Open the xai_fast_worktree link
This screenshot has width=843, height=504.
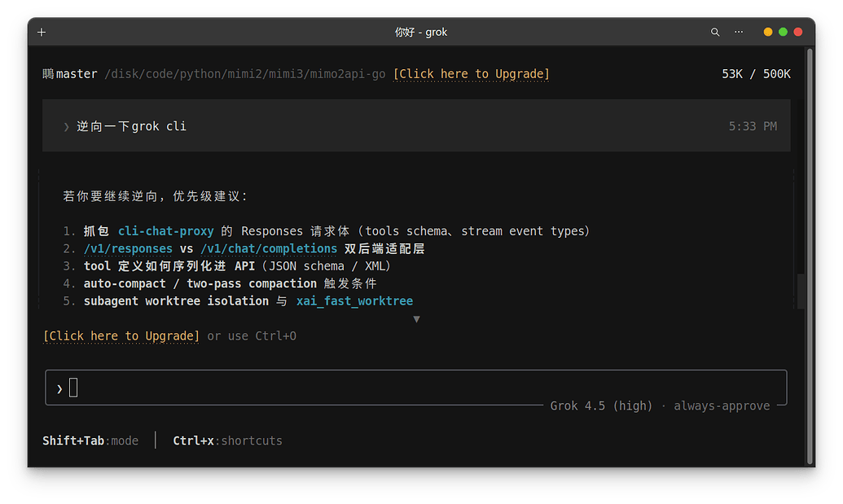pyautogui.click(x=354, y=301)
